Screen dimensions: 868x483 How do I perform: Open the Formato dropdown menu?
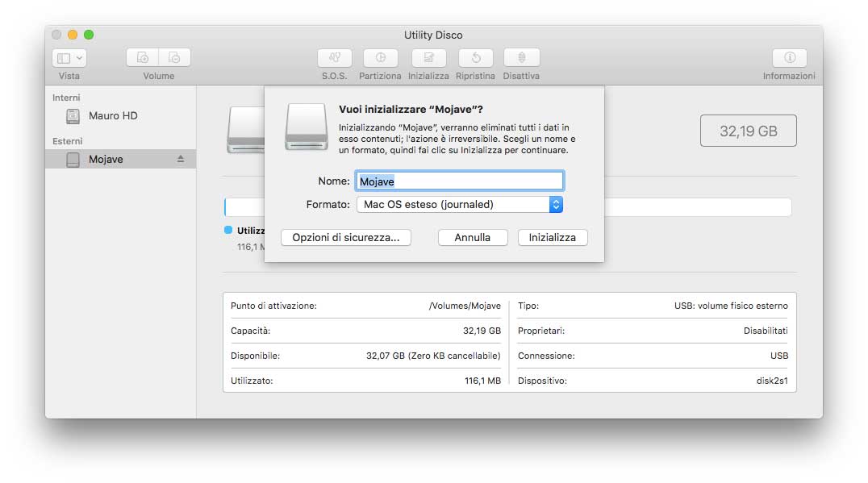(460, 205)
